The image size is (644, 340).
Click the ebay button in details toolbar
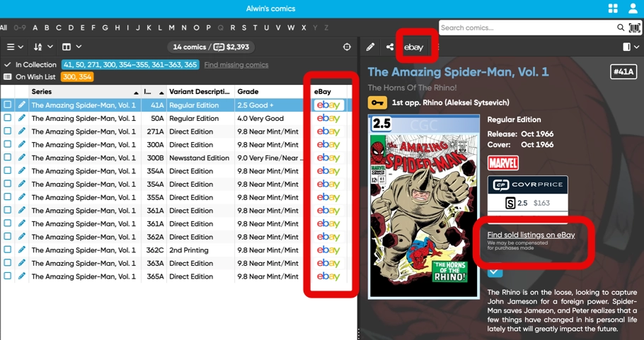(x=413, y=47)
